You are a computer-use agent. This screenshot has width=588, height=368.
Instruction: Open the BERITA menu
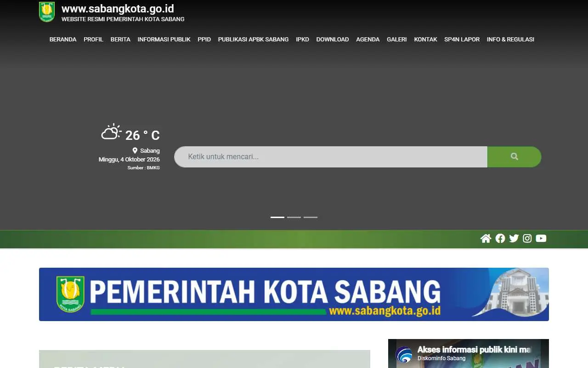pyautogui.click(x=120, y=40)
